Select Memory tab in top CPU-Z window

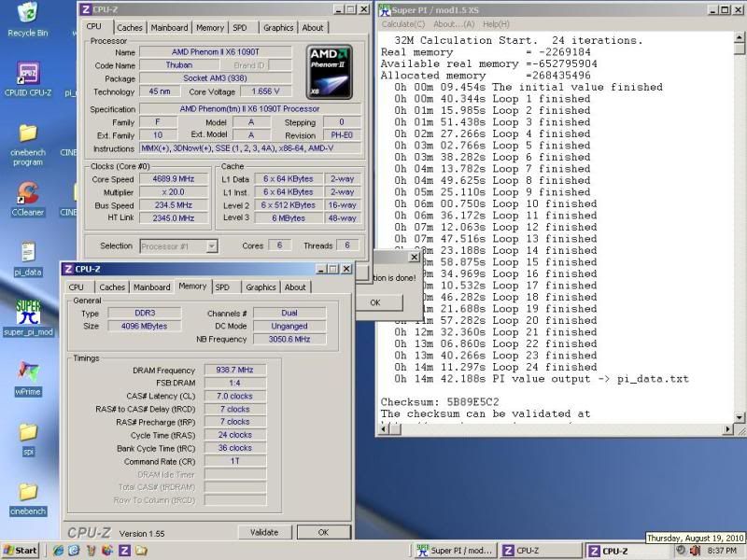[x=209, y=28]
